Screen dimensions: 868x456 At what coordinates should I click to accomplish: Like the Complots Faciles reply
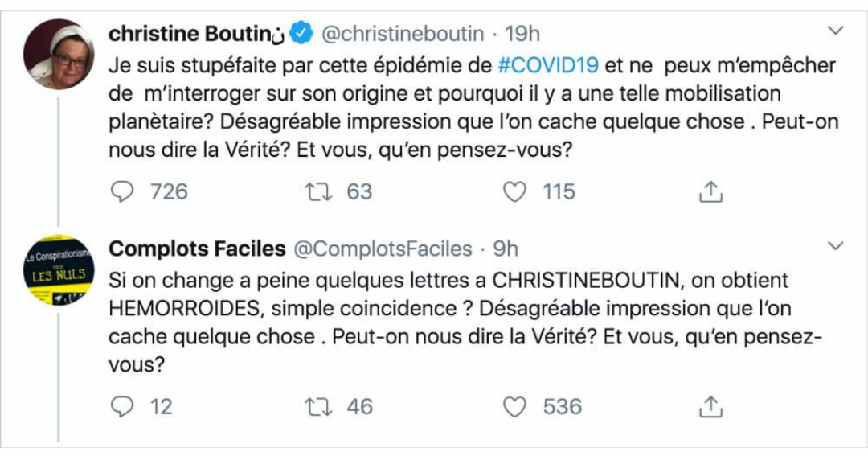pos(514,407)
